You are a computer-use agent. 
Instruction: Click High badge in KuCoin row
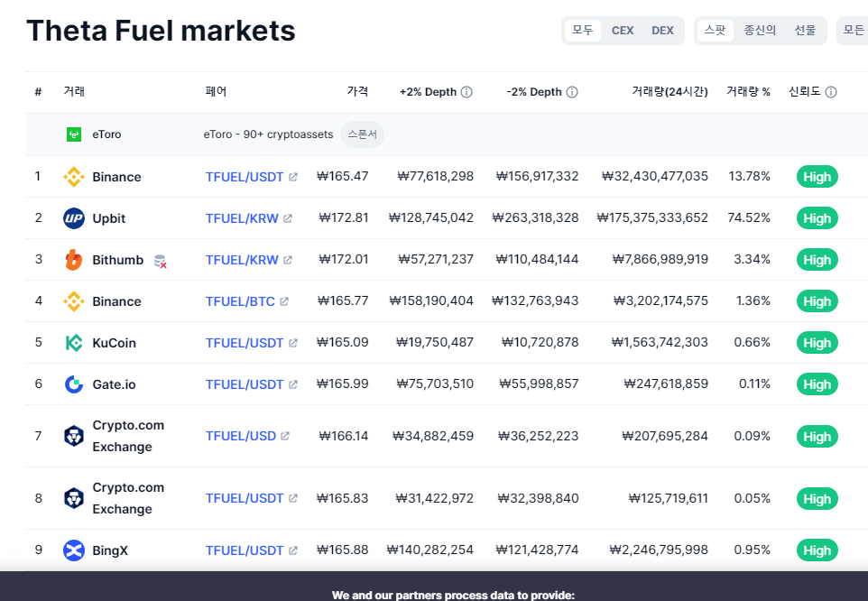(817, 343)
